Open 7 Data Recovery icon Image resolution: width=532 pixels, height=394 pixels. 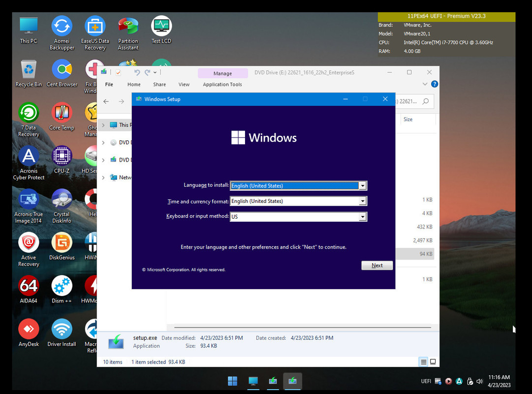(x=29, y=120)
